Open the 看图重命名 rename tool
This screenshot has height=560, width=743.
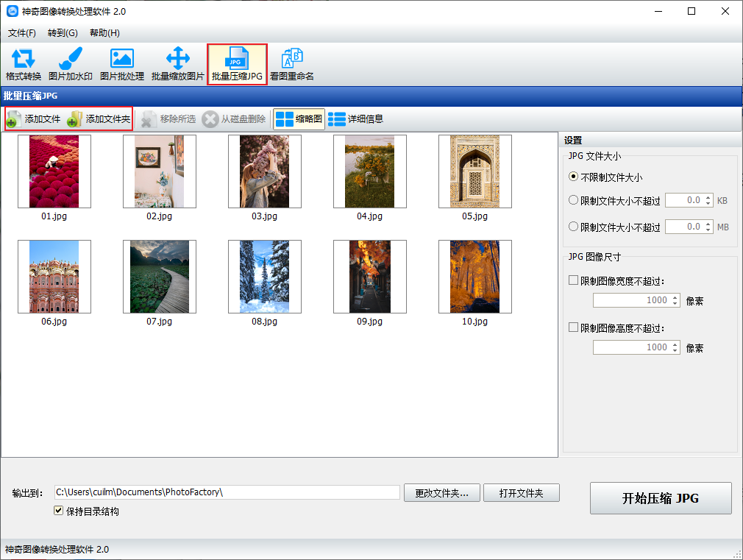click(292, 65)
